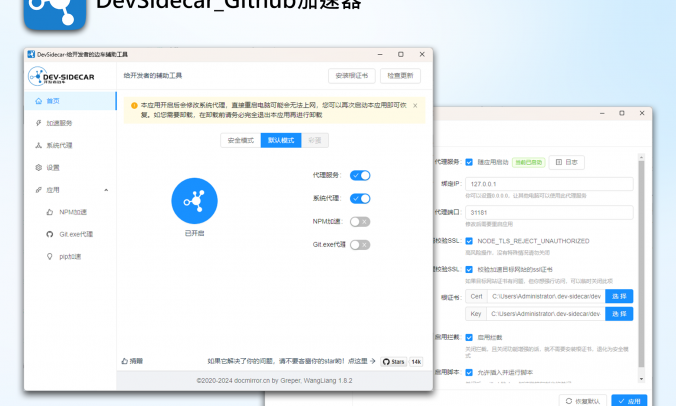The height and width of the screenshot is (406, 676).
Task: Close the DevSidecar front window
Action: [422, 54]
